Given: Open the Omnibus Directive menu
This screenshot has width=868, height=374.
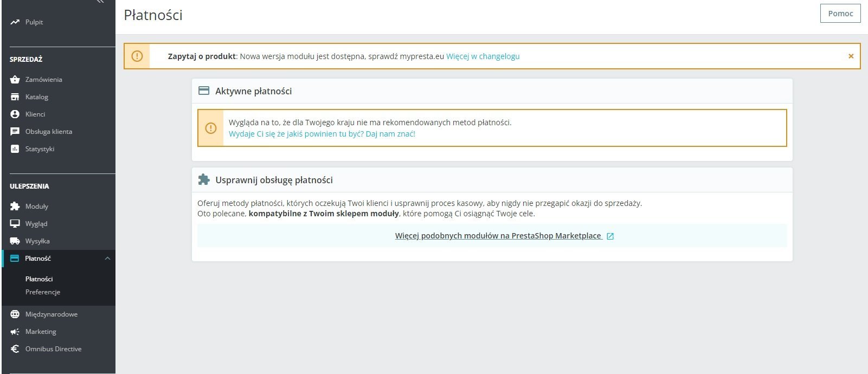Looking at the screenshot, I should [x=53, y=349].
